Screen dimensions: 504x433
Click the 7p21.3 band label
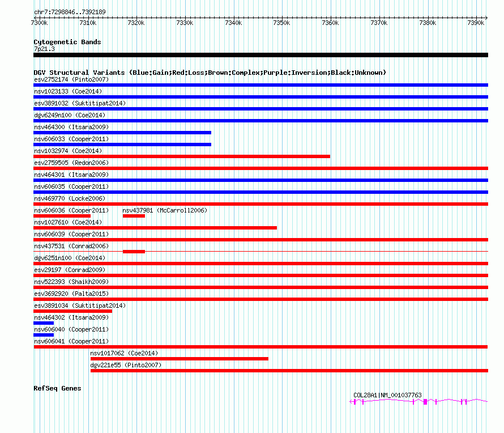pyautogui.click(x=44, y=49)
